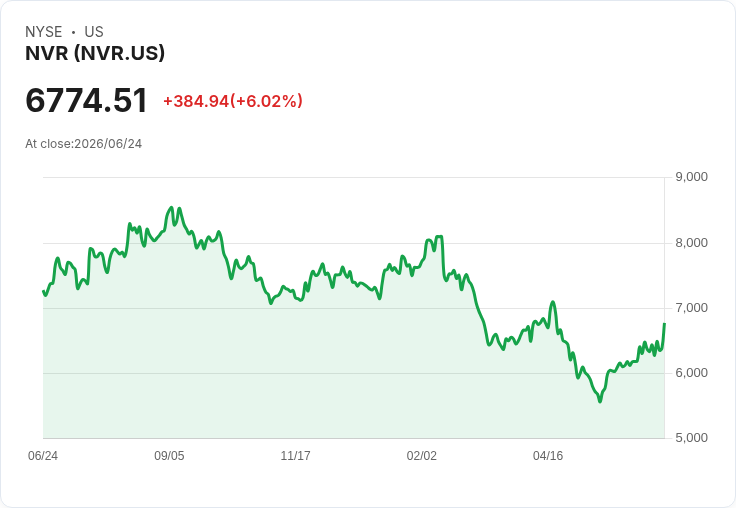Click the 9,000 y-axis label
The width and height of the screenshot is (736, 508).
(x=691, y=177)
